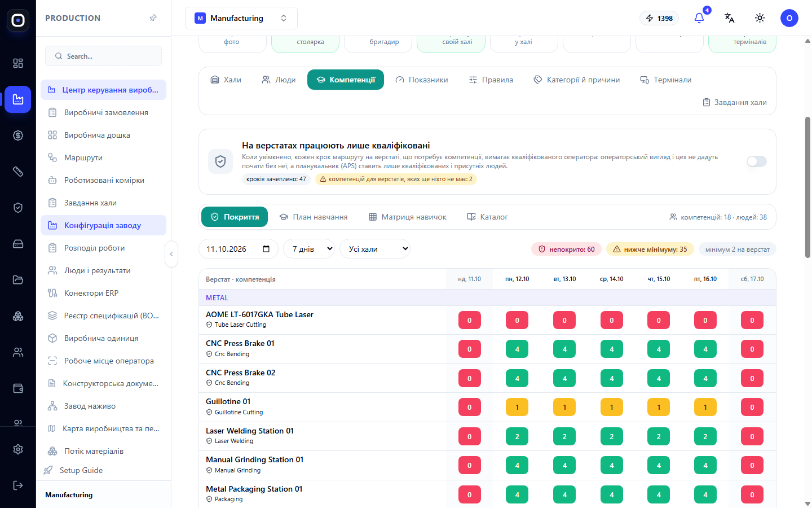
Task: Click AOME Tube Laser Sunday red cell
Action: [470, 320]
